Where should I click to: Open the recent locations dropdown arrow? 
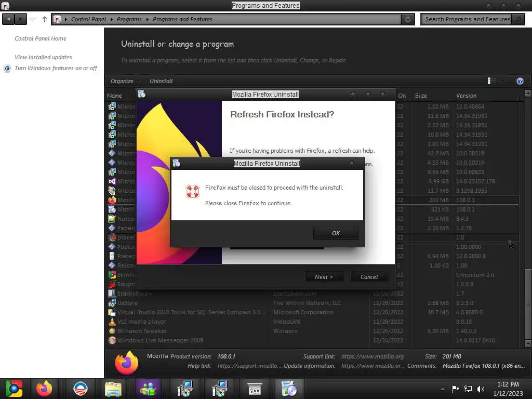tap(32, 19)
